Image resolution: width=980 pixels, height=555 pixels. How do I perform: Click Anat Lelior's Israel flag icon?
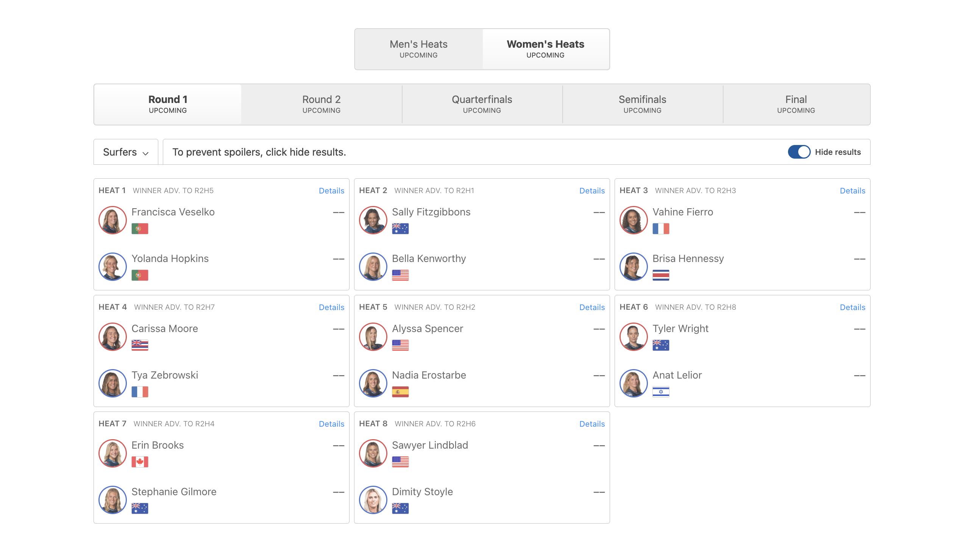coord(660,392)
